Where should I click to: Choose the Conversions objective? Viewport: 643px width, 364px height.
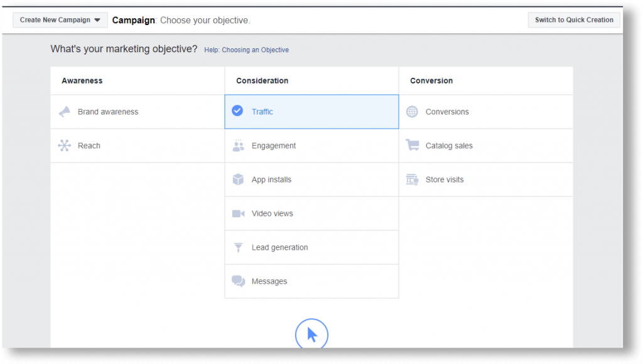tap(486, 112)
